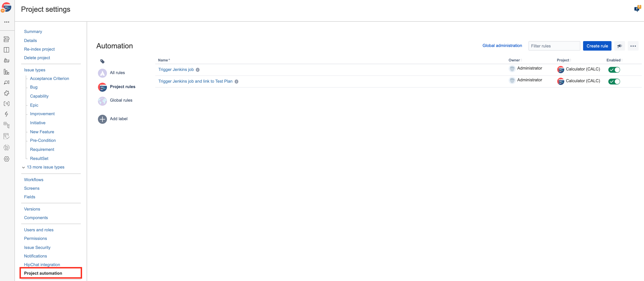Sort rules by Project column
This screenshot has height=281, width=644.
[x=564, y=60]
